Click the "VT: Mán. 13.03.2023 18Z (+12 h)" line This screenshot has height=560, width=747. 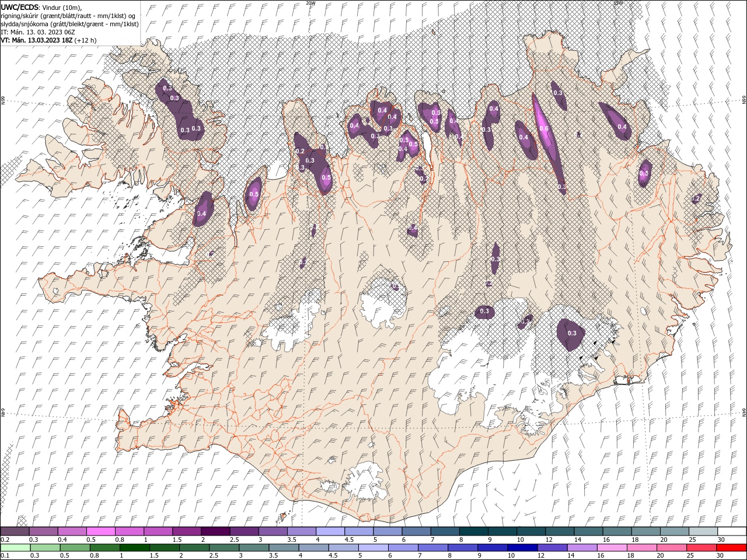coord(48,40)
